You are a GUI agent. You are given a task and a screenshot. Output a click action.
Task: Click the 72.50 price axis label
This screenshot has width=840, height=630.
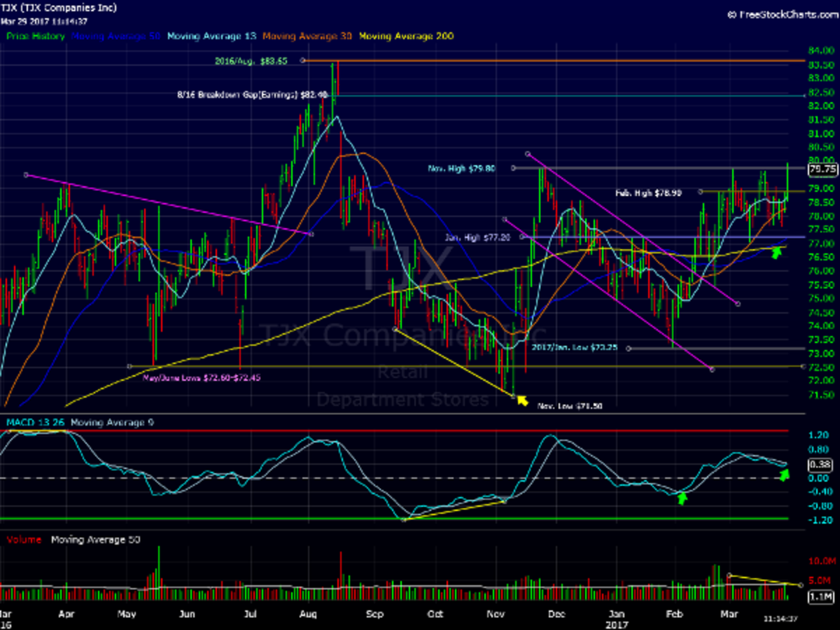point(820,367)
